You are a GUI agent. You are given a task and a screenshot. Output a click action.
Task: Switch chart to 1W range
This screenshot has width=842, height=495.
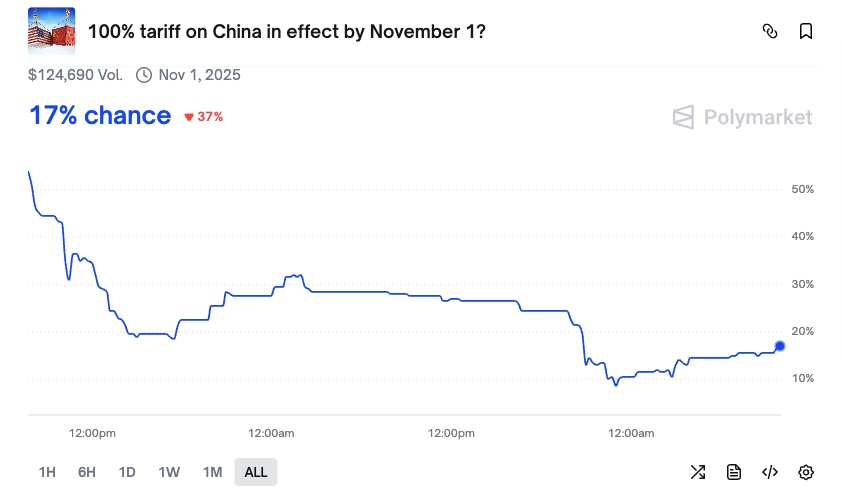169,472
